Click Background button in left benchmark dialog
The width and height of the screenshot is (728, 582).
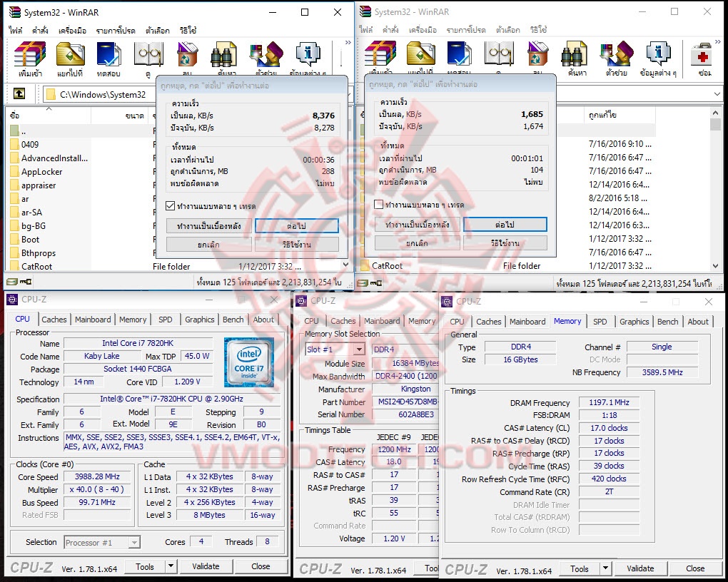209,226
